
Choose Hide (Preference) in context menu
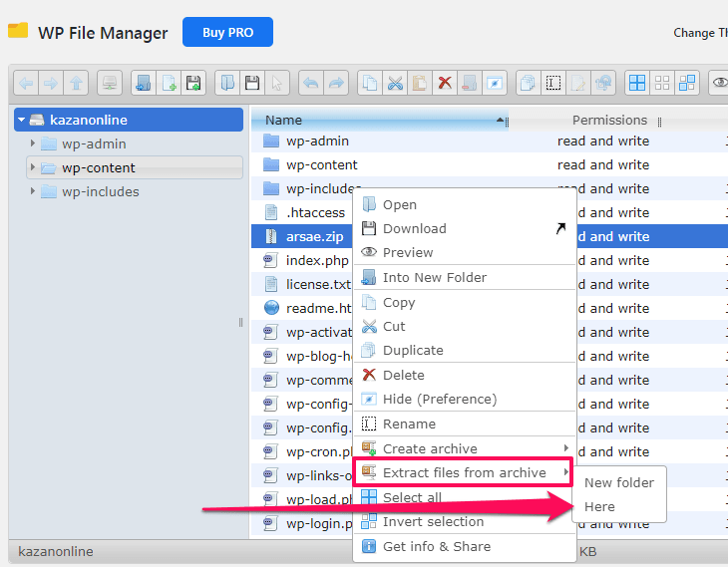(465, 399)
